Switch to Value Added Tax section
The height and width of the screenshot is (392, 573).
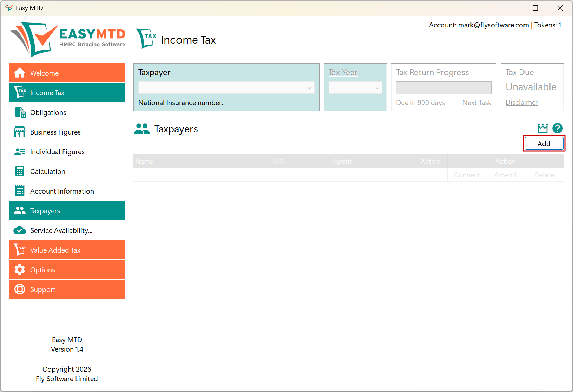coord(67,250)
